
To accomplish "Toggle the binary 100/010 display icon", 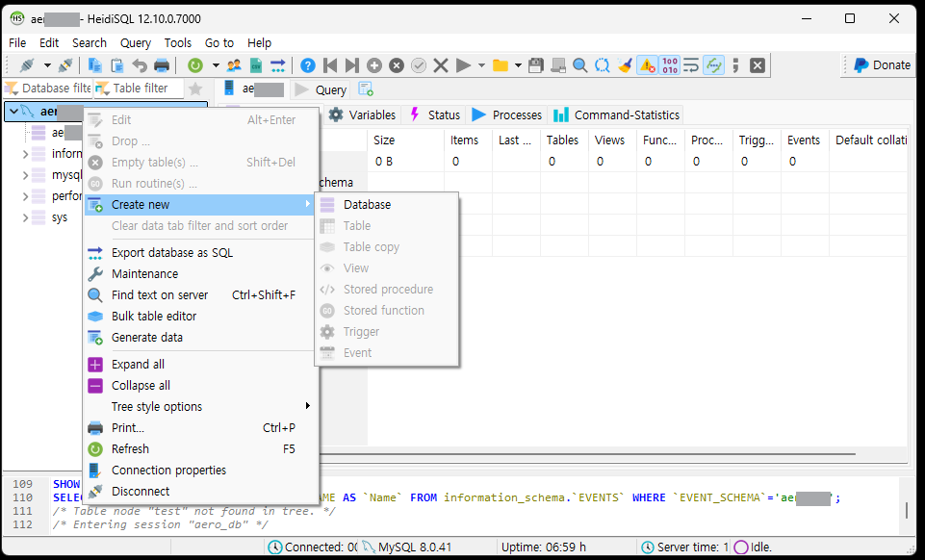I will tap(670, 65).
